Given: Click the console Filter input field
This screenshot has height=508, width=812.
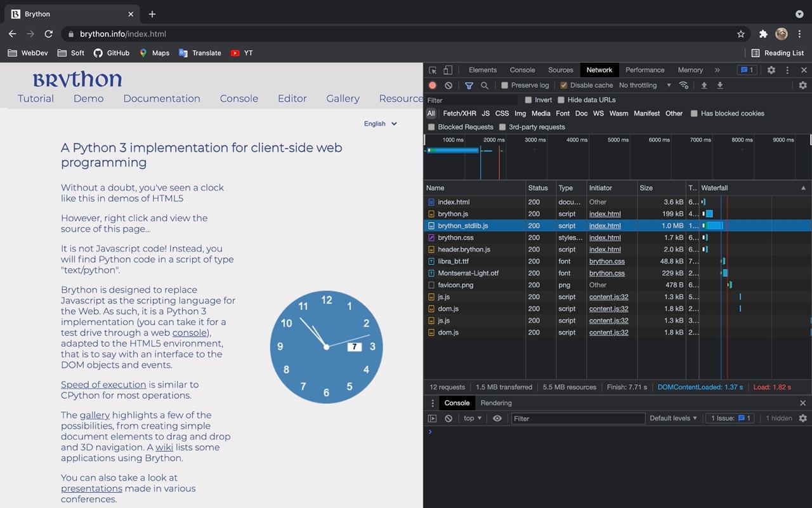Looking at the screenshot, I should (578, 418).
